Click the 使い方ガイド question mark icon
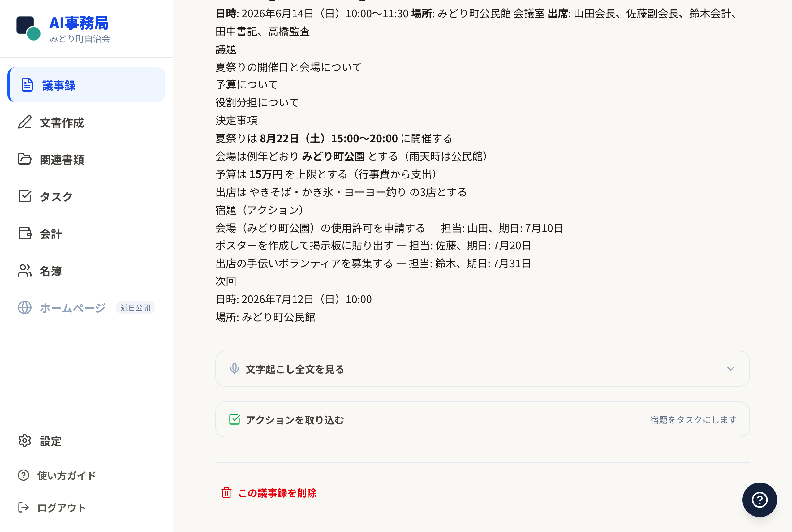 pyautogui.click(x=24, y=475)
